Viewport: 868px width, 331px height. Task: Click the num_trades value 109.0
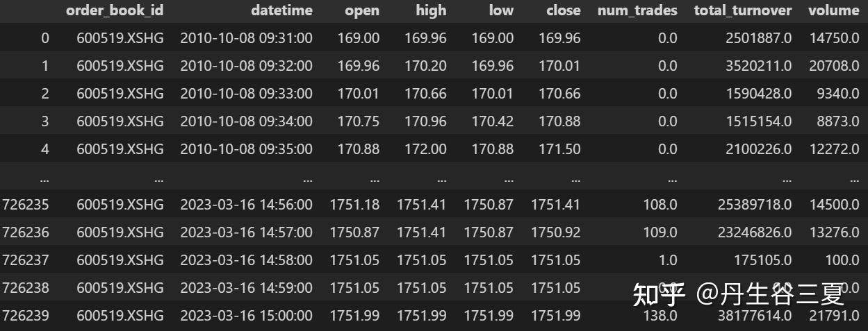point(662,232)
